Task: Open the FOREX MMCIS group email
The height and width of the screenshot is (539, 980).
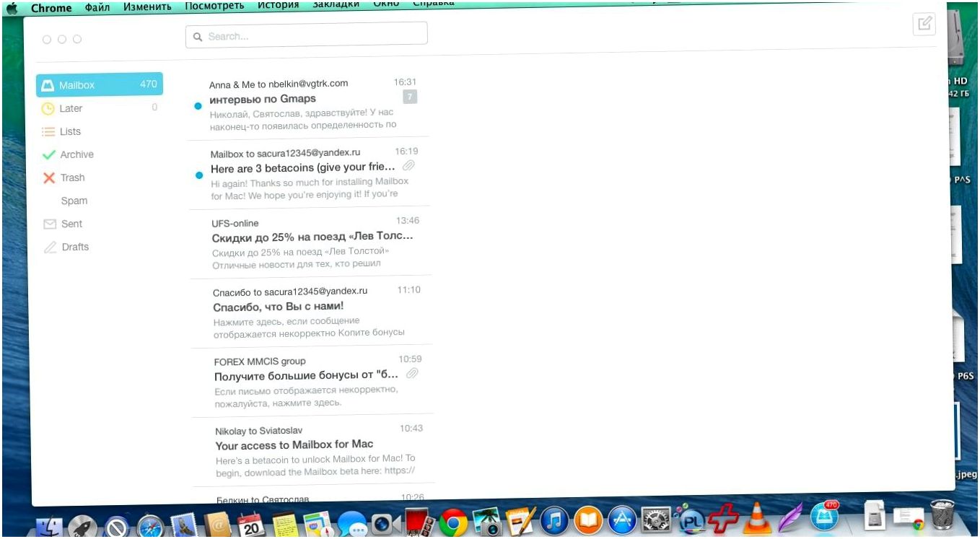Action: (312, 382)
